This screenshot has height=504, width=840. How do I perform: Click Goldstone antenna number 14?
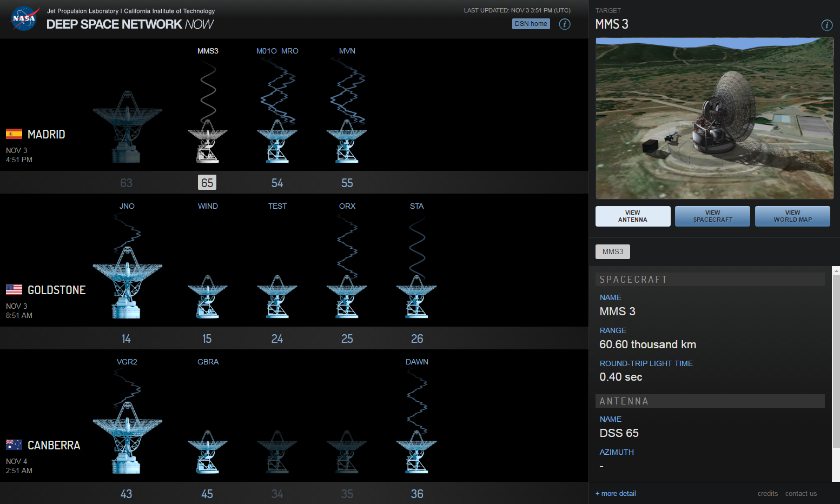126,339
